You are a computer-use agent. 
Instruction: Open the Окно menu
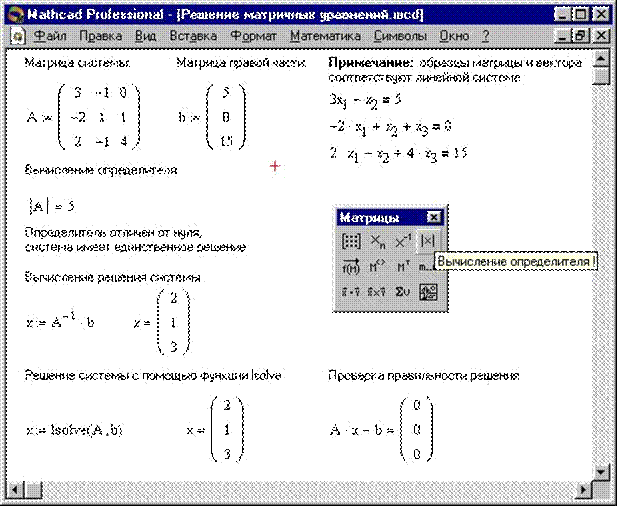454,36
